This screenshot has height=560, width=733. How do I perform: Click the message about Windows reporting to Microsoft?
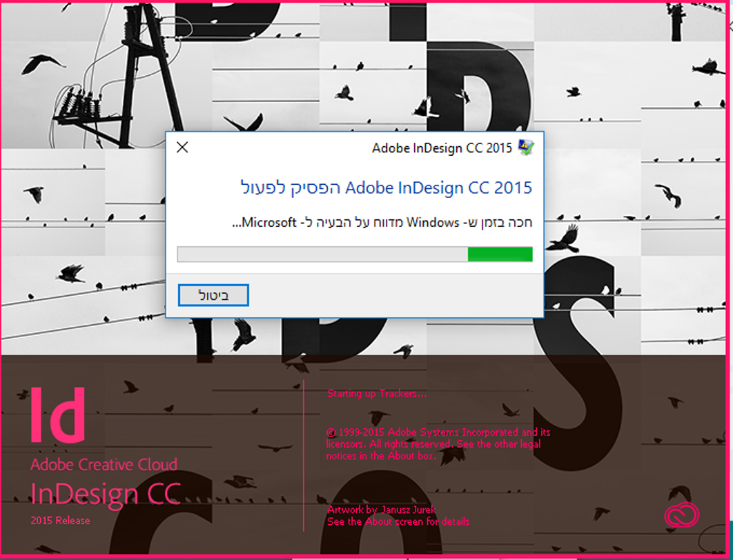pos(382,222)
